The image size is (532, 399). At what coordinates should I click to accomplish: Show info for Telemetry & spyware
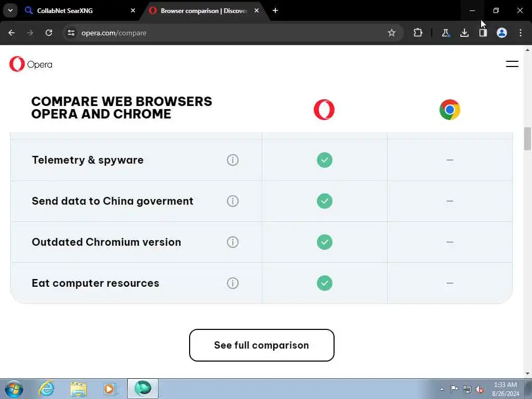(233, 160)
